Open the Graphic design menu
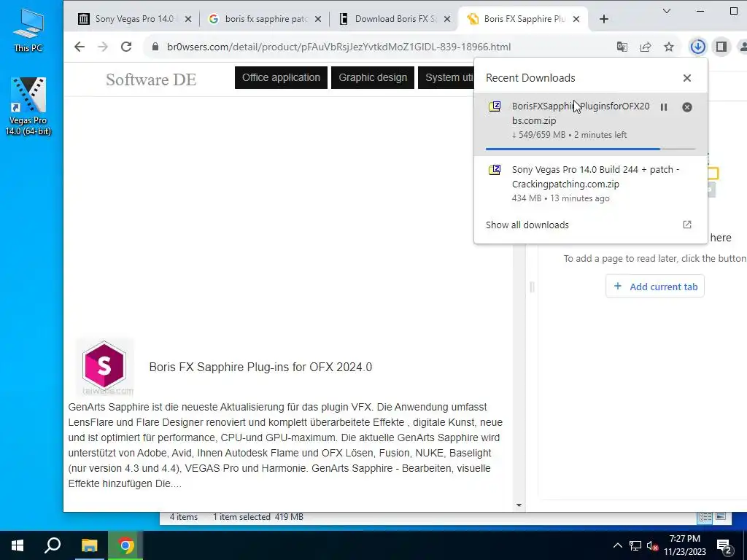 (373, 77)
